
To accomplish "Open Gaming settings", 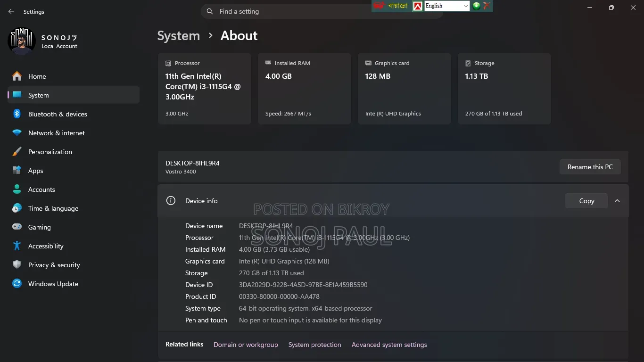I will [x=74, y=227].
